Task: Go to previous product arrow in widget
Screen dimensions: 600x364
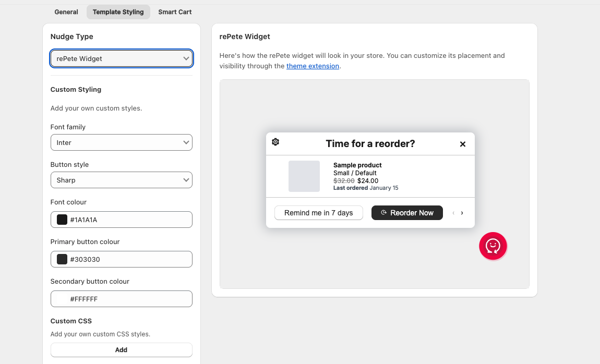Action: (453, 213)
